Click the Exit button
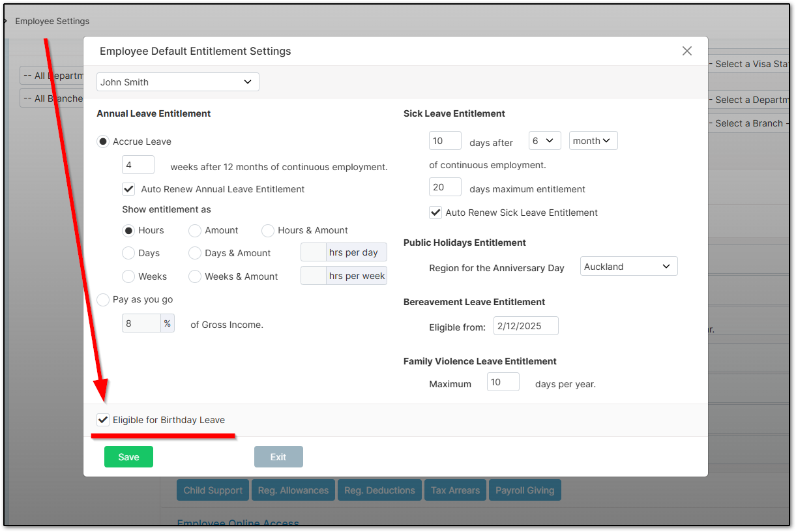 click(x=278, y=457)
